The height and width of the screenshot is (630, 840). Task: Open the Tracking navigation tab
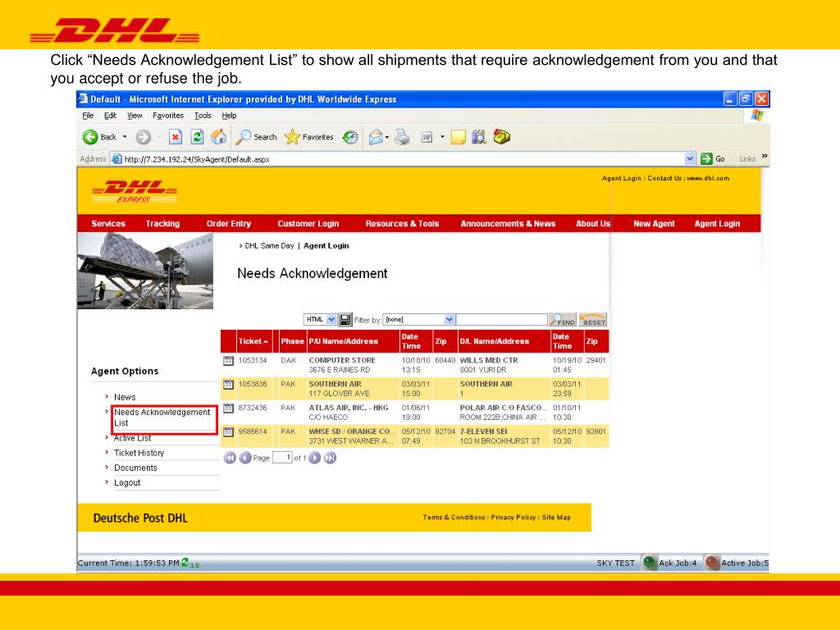point(163,224)
